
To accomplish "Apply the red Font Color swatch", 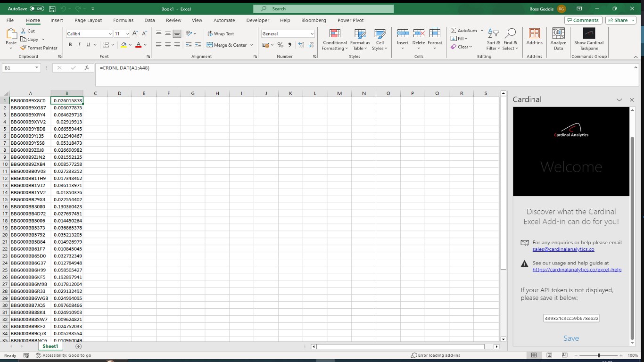I will point(138,45).
